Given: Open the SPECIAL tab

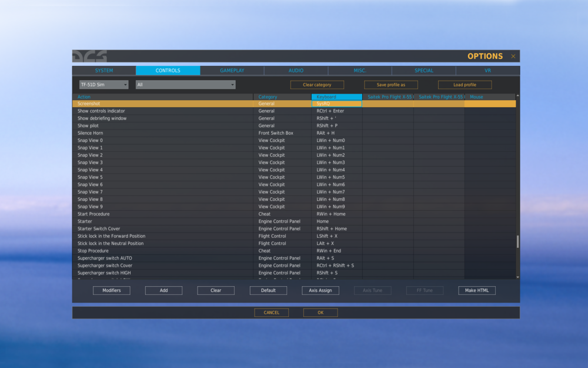Looking at the screenshot, I should coord(423,69).
